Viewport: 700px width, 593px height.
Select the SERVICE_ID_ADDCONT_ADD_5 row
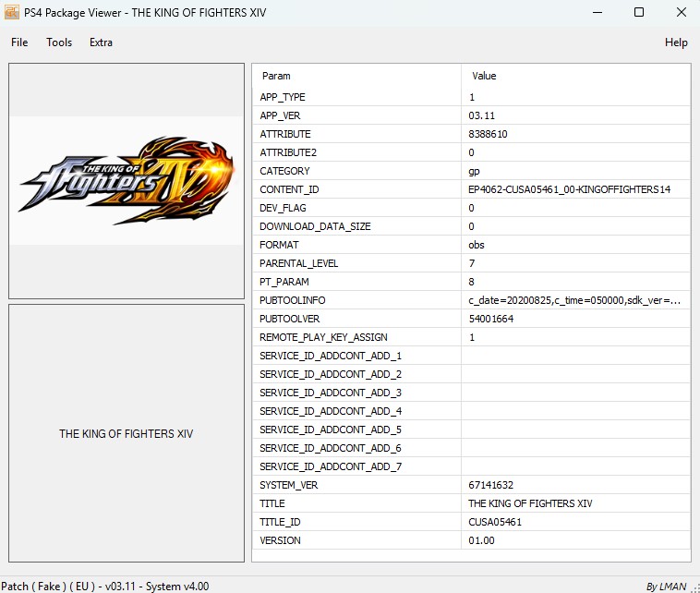point(471,430)
